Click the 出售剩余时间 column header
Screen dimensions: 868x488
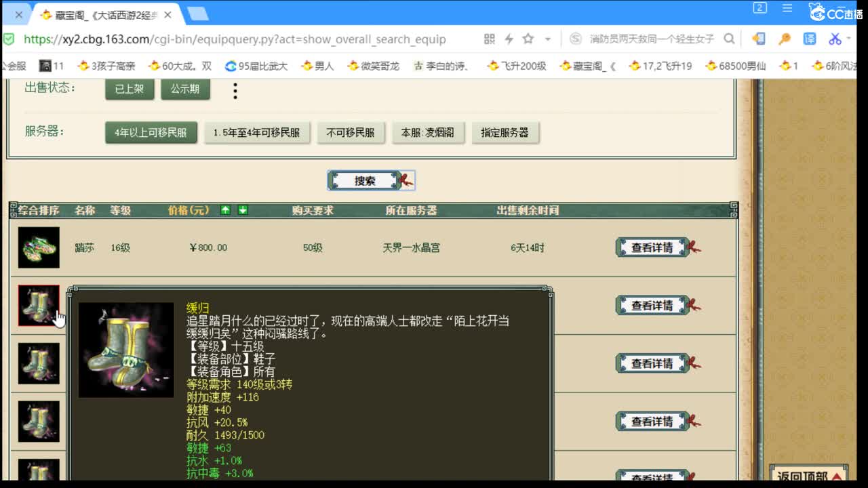[x=528, y=210]
